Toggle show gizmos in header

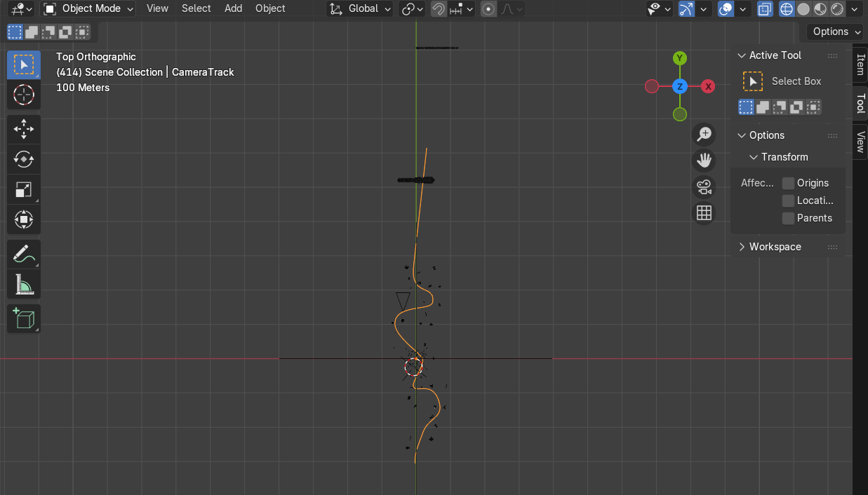coord(687,9)
